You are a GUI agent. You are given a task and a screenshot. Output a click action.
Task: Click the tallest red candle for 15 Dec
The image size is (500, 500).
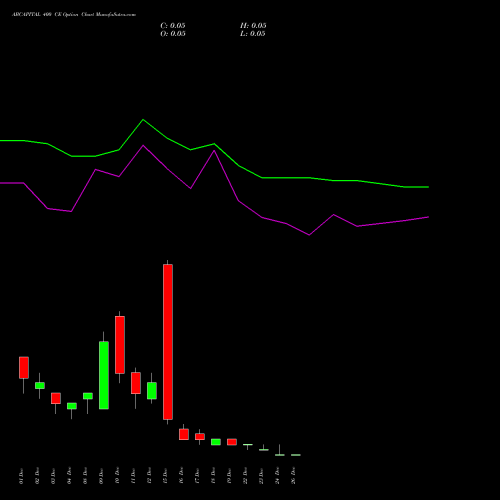(x=168, y=342)
